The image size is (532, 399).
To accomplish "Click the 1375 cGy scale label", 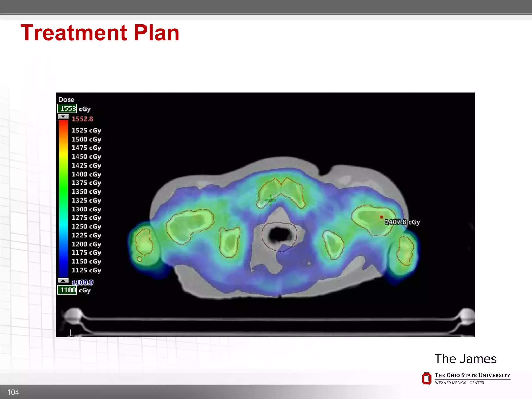I will 86,183.
